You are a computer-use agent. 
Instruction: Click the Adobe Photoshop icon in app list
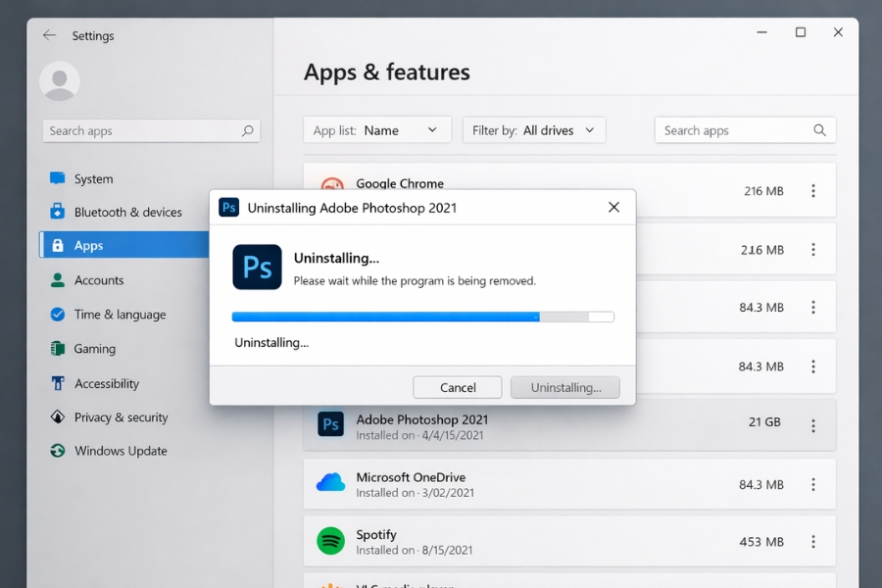click(331, 424)
